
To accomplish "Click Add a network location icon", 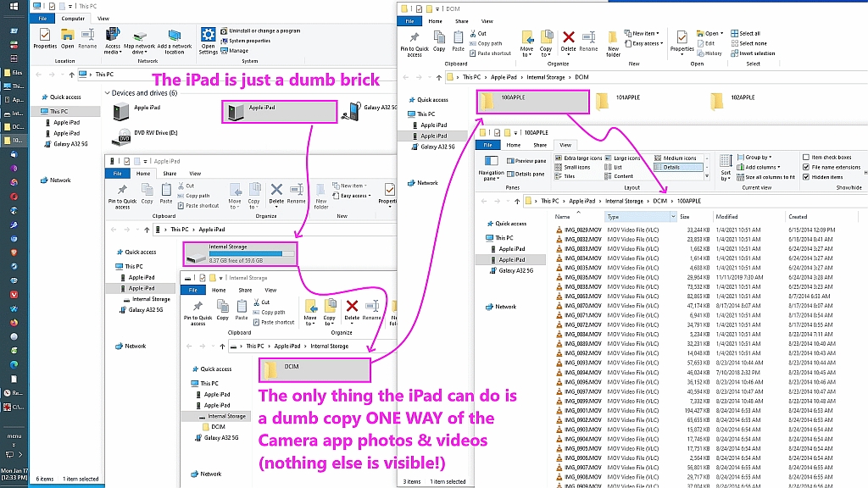I will click(175, 42).
